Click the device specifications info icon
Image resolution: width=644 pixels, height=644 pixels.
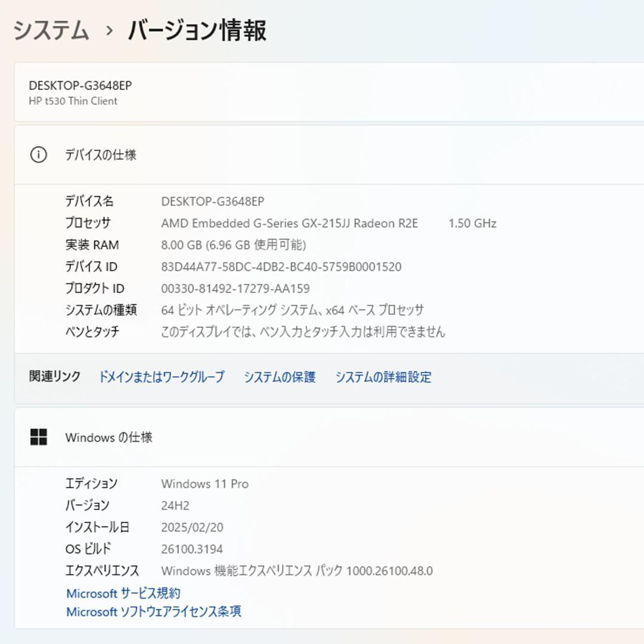pos(39,154)
